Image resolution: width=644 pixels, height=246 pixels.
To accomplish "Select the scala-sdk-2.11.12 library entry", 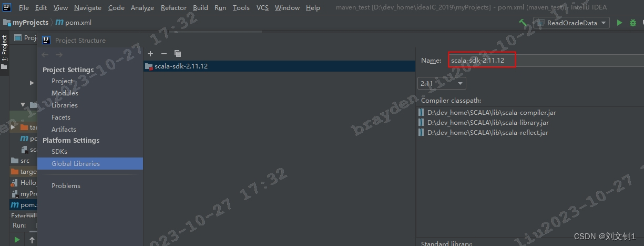I will click(x=279, y=66).
